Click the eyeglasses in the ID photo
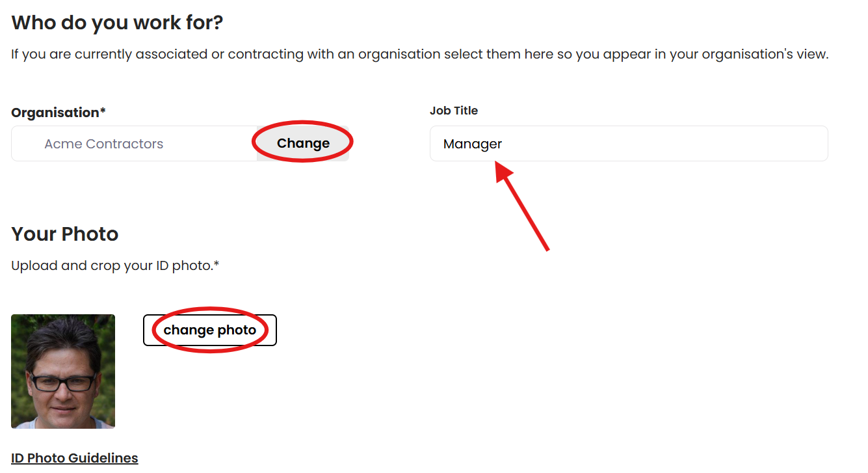Image resolution: width=868 pixels, height=473 pixels. (63, 383)
